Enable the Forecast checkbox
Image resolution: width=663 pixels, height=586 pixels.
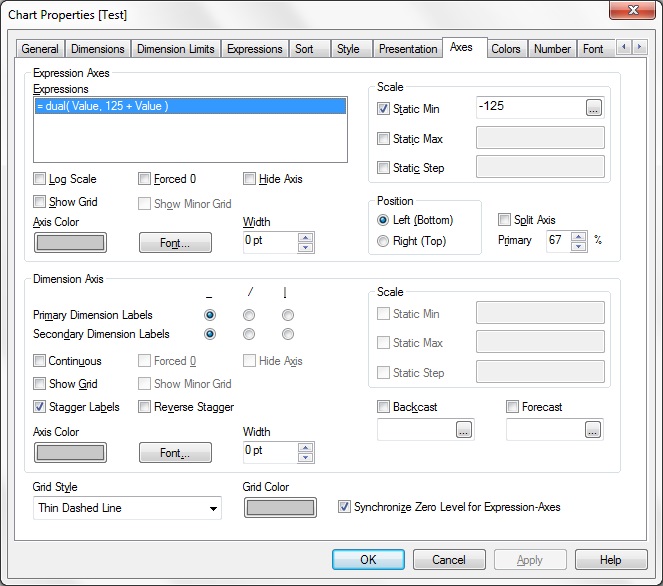(x=512, y=407)
